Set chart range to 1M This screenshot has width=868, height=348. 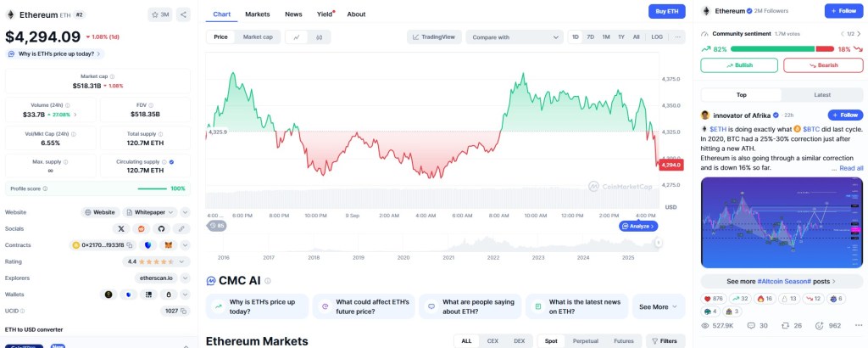tap(606, 37)
